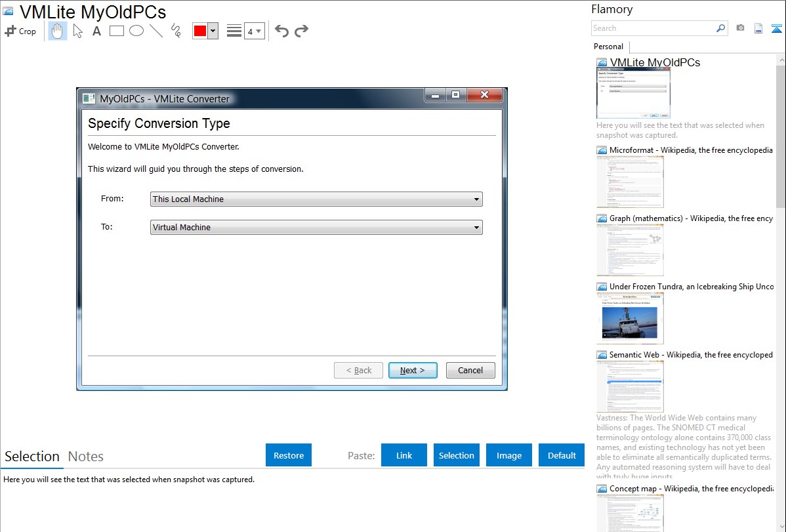This screenshot has height=532, width=786.
Task: Click the Microformat - Wikipedia title text
Action: (x=691, y=150)
